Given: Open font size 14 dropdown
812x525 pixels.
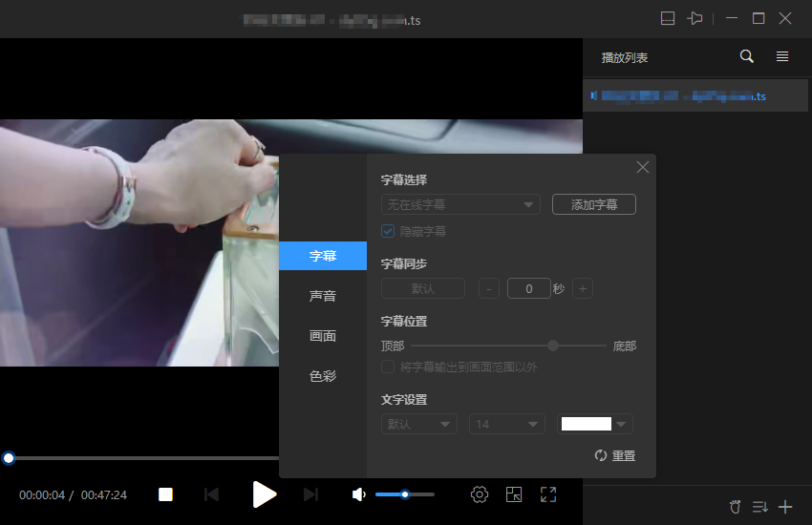Looking at the screenshot, I should coord(506,424).
